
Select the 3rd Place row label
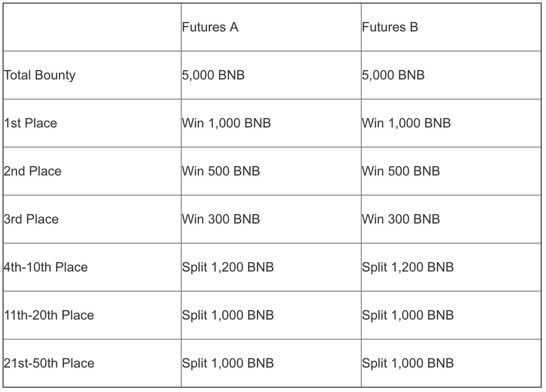[31, 219]
